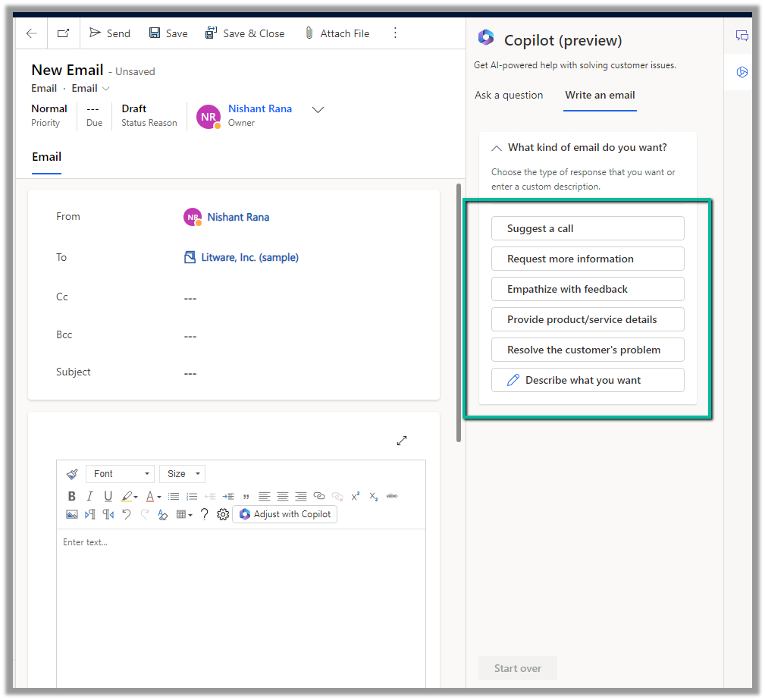The width and height of the screenshot is (765, 700).
Task: Select the Email form tab
Action: (46, 157)
